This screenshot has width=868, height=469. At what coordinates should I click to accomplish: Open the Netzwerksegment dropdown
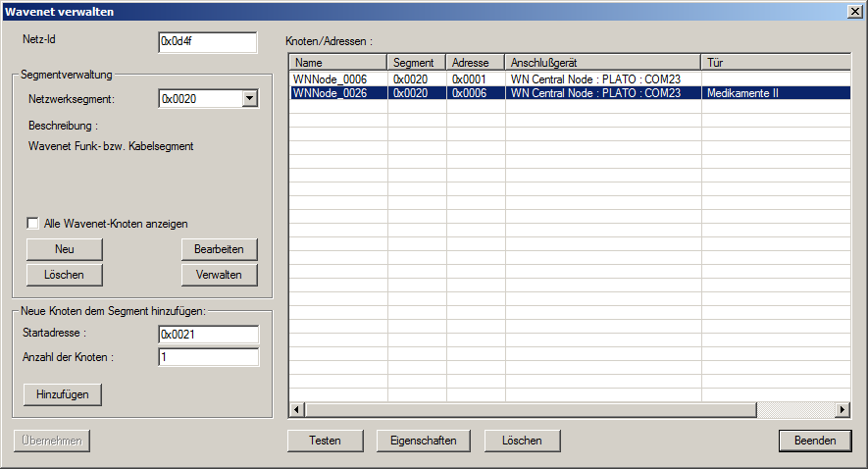249,98
